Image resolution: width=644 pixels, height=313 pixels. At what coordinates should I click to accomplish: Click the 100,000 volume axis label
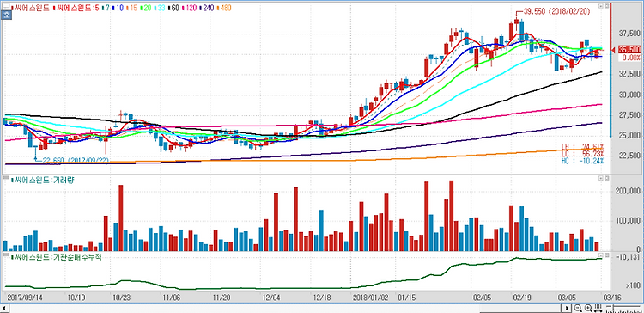(629, 221)
